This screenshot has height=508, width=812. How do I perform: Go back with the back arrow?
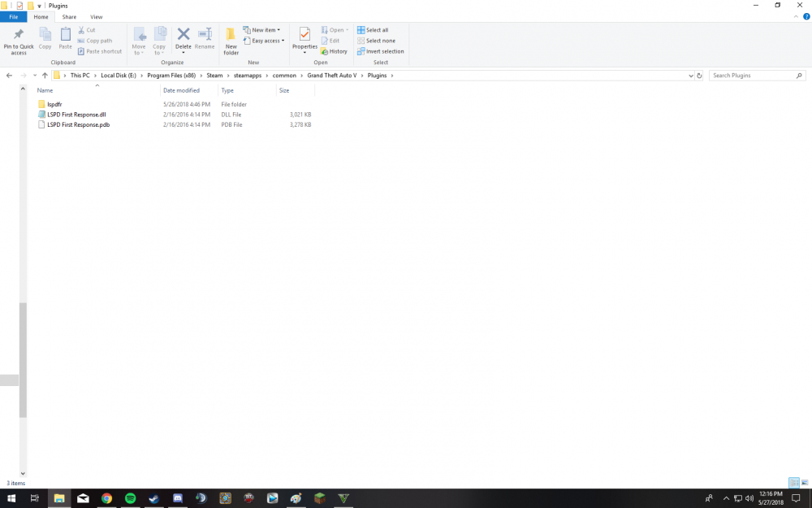tap(9, 76)
